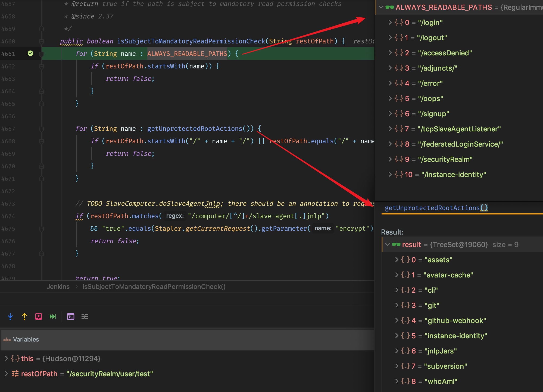Click getUnprotectedRootActions() call on line 4667

click(x=200, y=129)
